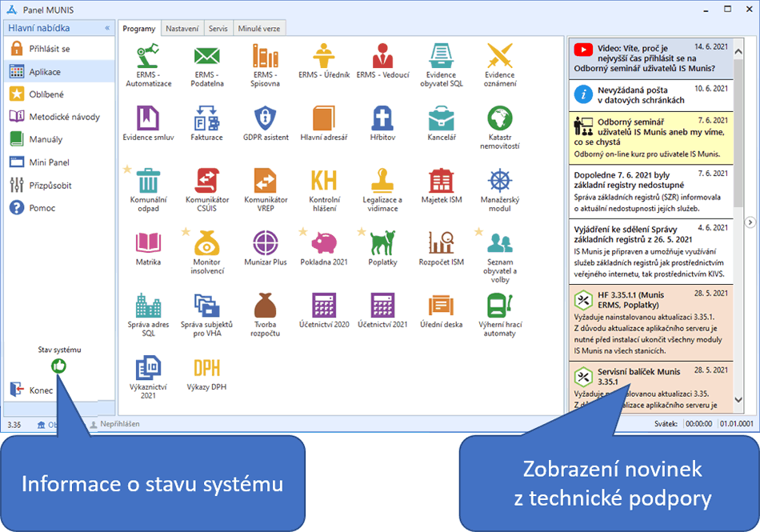This screenshot has width=760, height=532.
Task: Open Manažerský modul ship wheel icon
Action: click(x=499, y=180)
